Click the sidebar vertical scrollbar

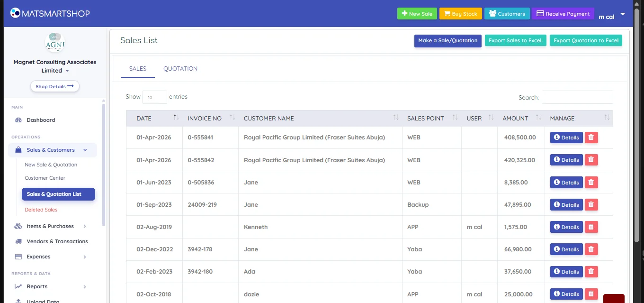(104, 165)
